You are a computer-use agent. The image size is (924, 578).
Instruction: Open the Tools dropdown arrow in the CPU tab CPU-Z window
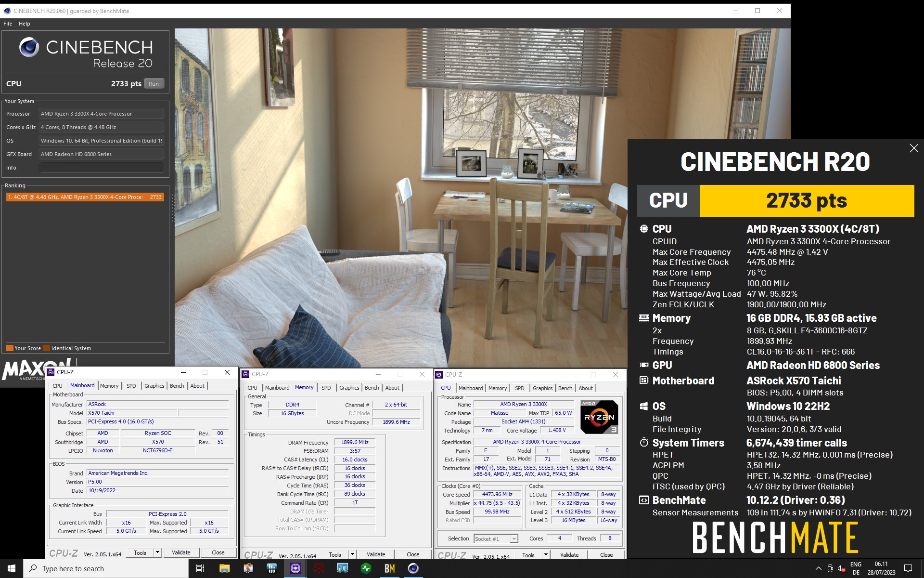click(546, 555)
